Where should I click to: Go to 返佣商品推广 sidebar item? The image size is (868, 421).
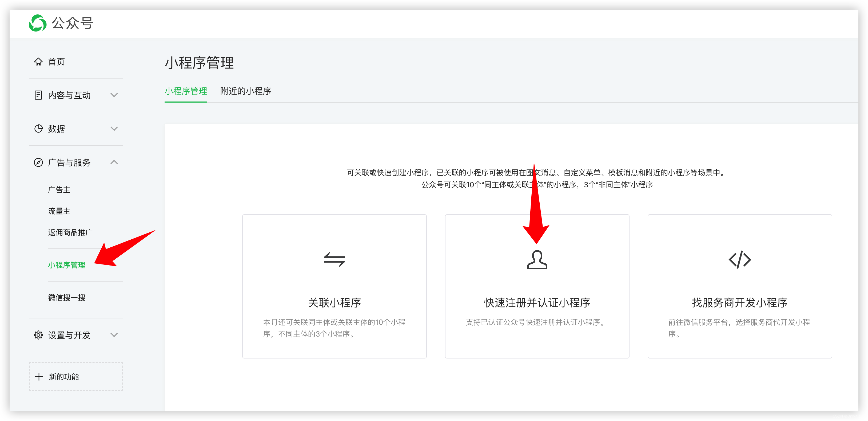(70, 232)
